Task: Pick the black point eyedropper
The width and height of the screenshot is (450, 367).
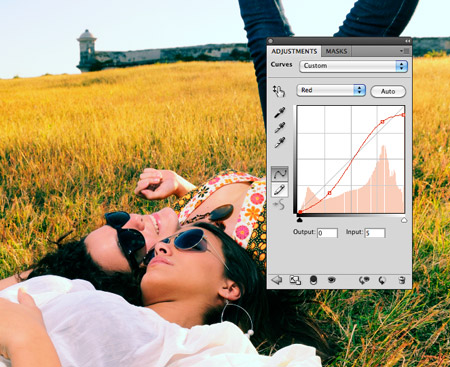Action: [x=280, y=112]
